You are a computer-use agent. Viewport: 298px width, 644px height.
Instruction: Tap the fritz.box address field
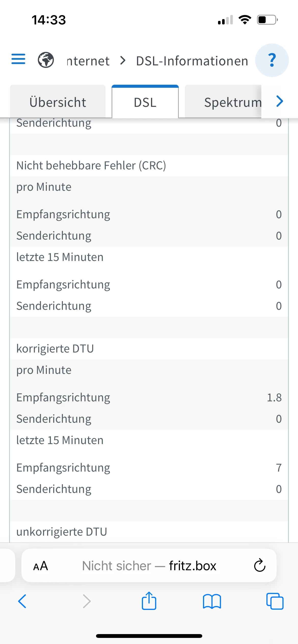149,566
